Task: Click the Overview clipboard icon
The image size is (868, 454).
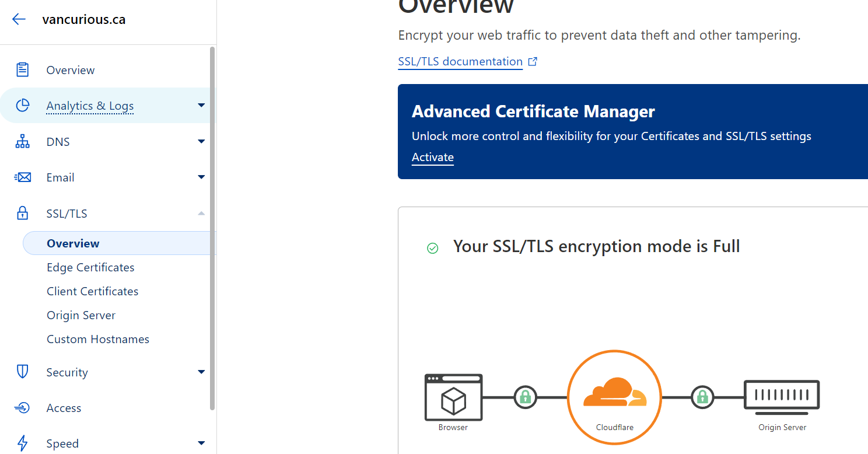Action: click(x=22, y=70)
